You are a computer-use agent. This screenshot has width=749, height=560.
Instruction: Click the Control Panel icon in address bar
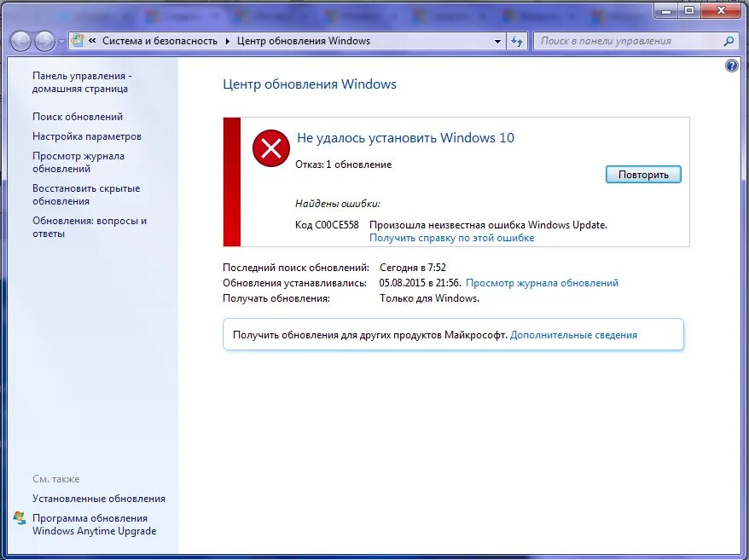pyautogui.click(x=78, y=41)
